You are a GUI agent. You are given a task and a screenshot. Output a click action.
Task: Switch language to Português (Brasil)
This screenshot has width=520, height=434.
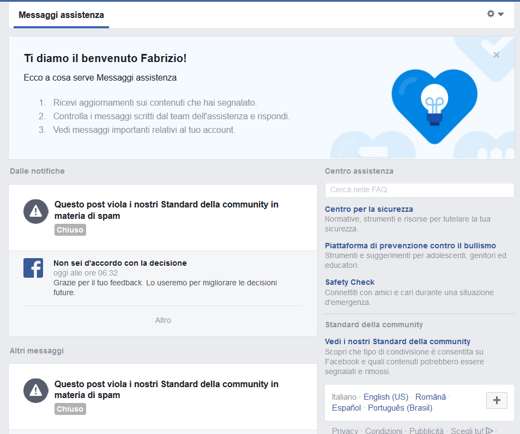[400, 408]
